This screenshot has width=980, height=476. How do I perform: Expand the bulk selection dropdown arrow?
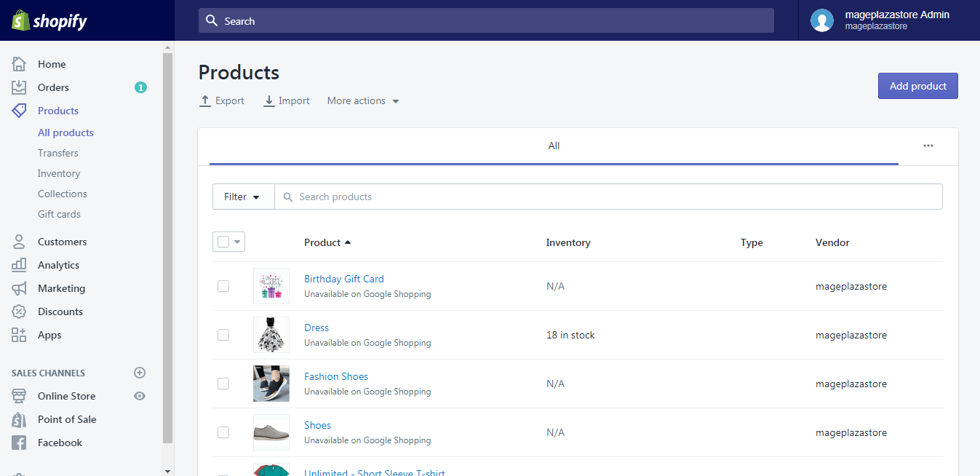236,241
